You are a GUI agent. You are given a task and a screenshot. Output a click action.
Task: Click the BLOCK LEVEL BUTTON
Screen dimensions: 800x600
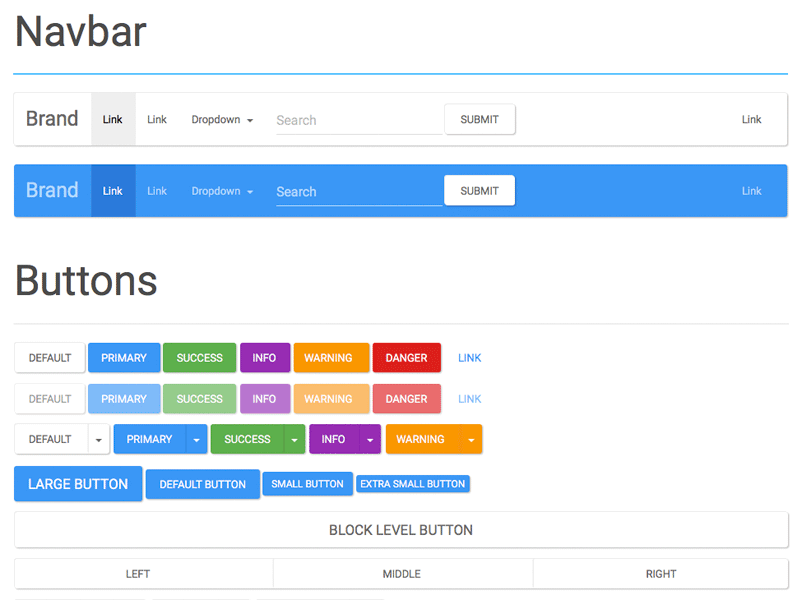401,530
